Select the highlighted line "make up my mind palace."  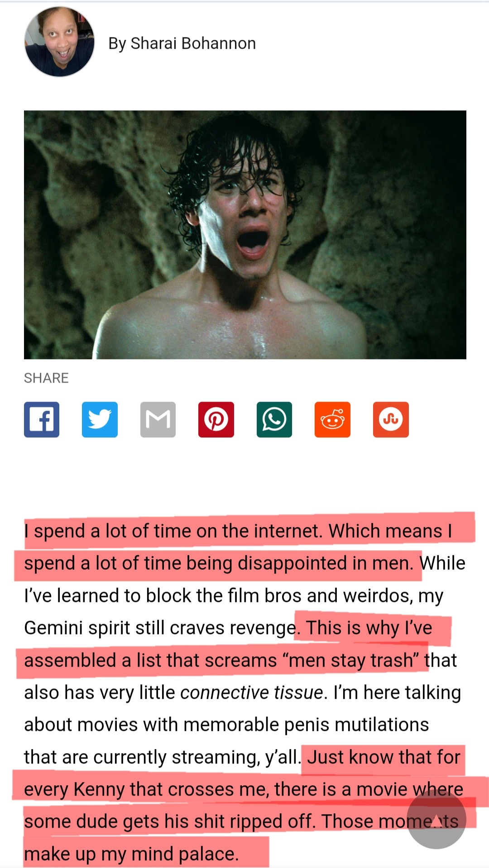pos(131,854)
